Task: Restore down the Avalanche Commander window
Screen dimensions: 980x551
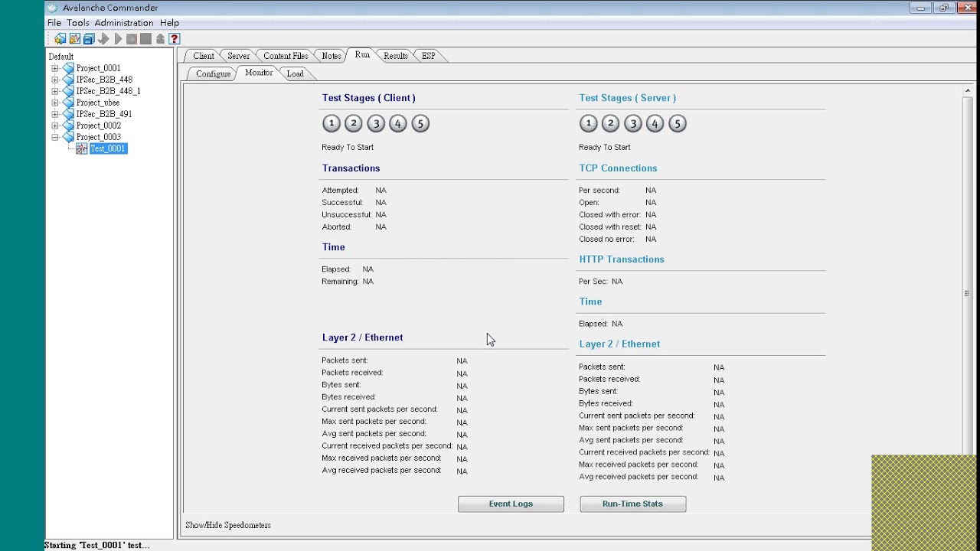Action: pyautogui.click(x=943, y=8)
